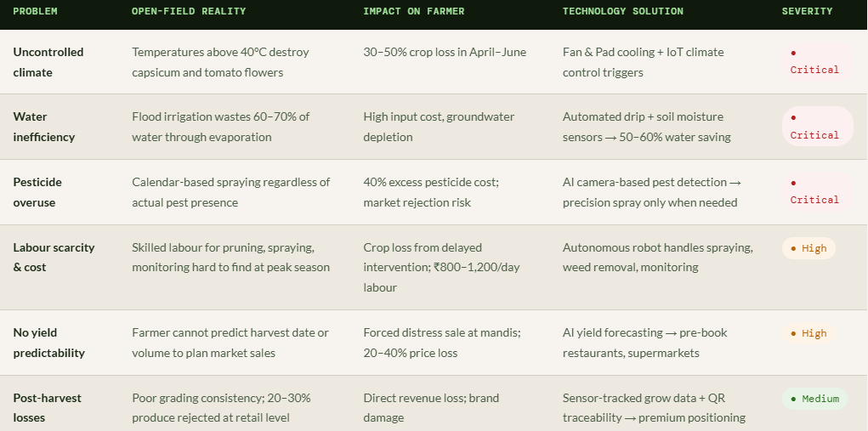Image resolution: width=868 pixels, height=431 pixels.
Task: Click the Labour scarcity & cost title
Action: click(54, 258)
